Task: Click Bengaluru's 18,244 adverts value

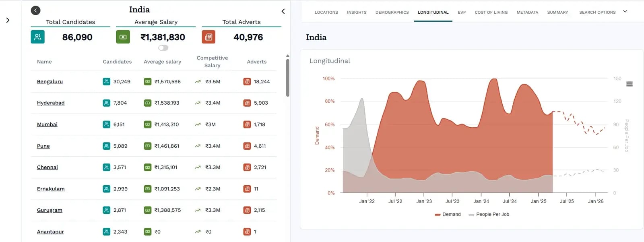Action: 262,82
